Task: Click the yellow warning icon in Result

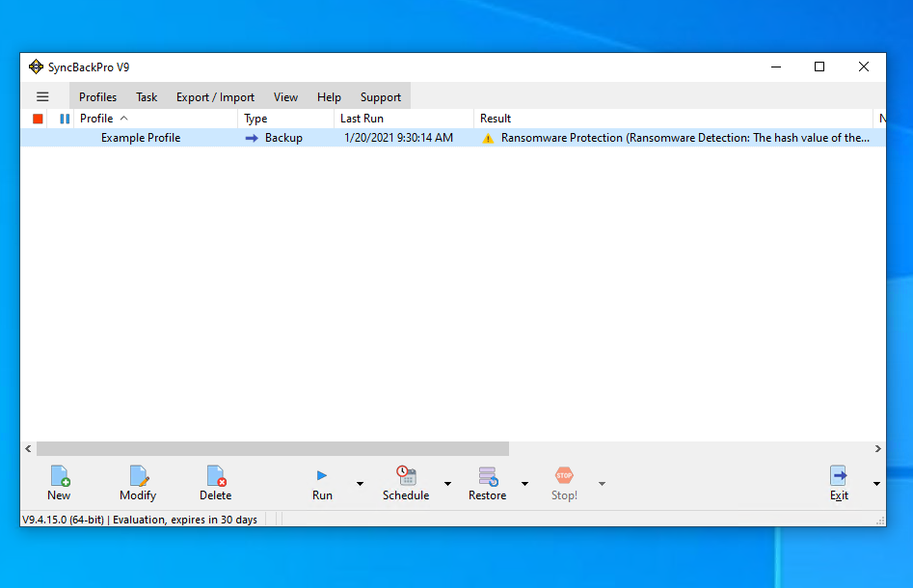Action: click(x=488, y=139)
